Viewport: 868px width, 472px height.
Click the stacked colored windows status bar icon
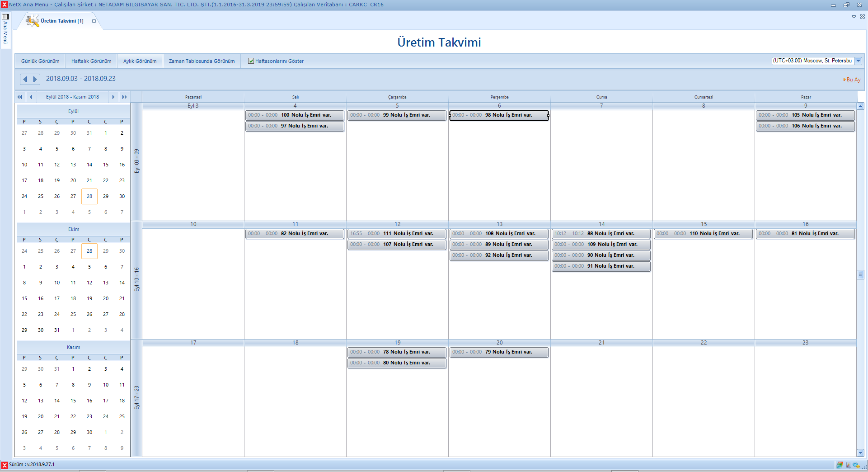click(x=840, y=465)
